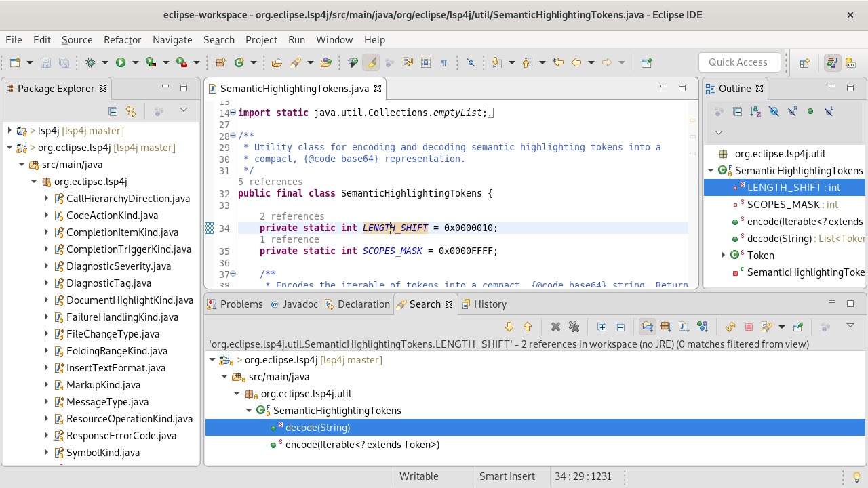The image size is (868, 488).
Task: Click Open Type icon in toolbar
Action: pos(277,62)
